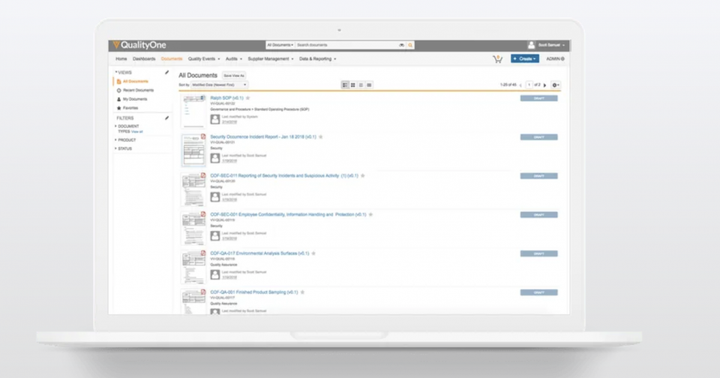Click the PDF icon on COF-QA-017 thumbnail
720x378 pixels.
[x=203, y=253]
